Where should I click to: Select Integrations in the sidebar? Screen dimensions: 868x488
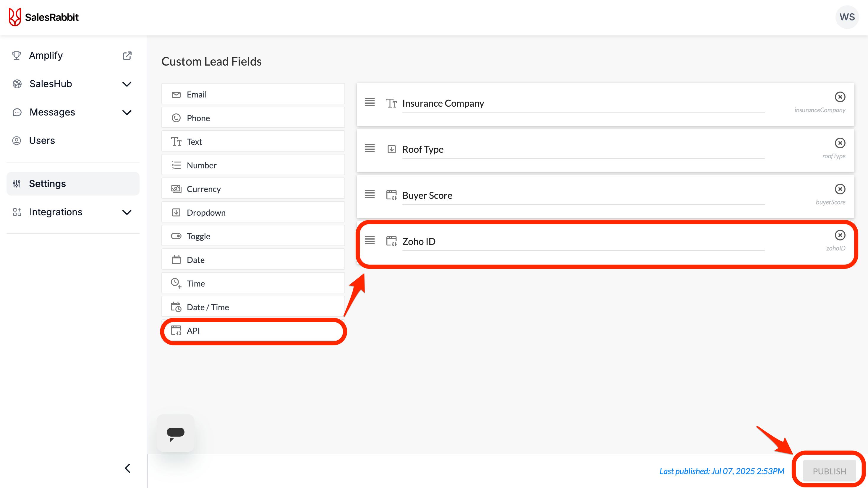[56, 212]
